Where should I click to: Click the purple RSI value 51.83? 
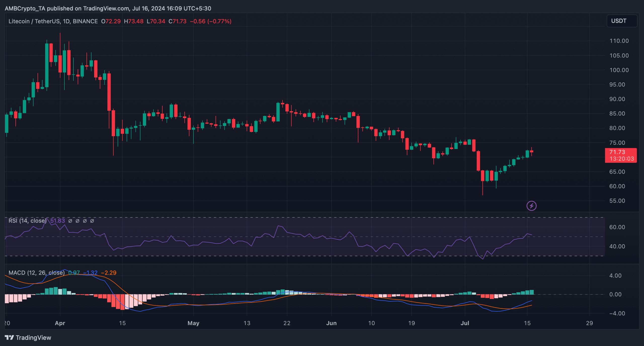[x=58, y=221]
